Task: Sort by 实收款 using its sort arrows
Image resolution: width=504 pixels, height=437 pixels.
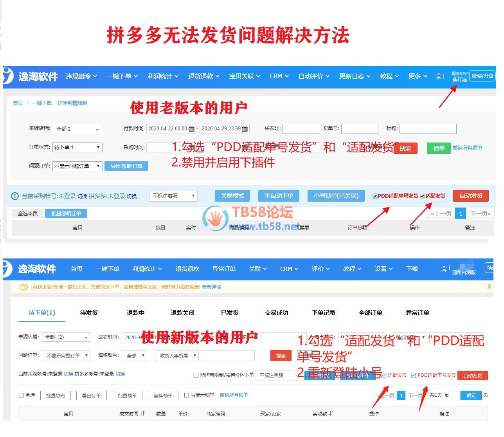Action: (331, 414)
